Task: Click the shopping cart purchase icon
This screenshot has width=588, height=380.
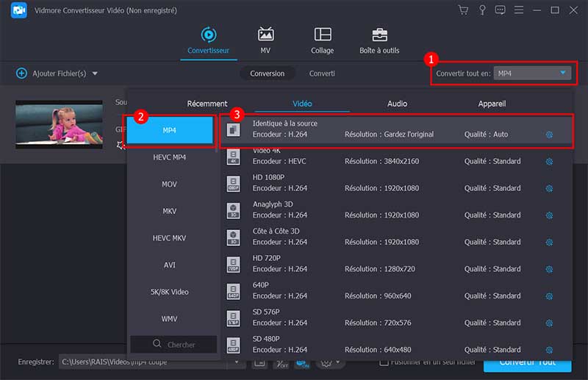Action: [x=463, y=10]
